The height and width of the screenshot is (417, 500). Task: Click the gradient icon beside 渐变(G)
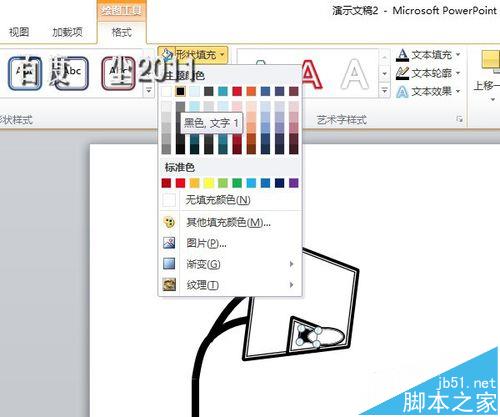(169, 264)
